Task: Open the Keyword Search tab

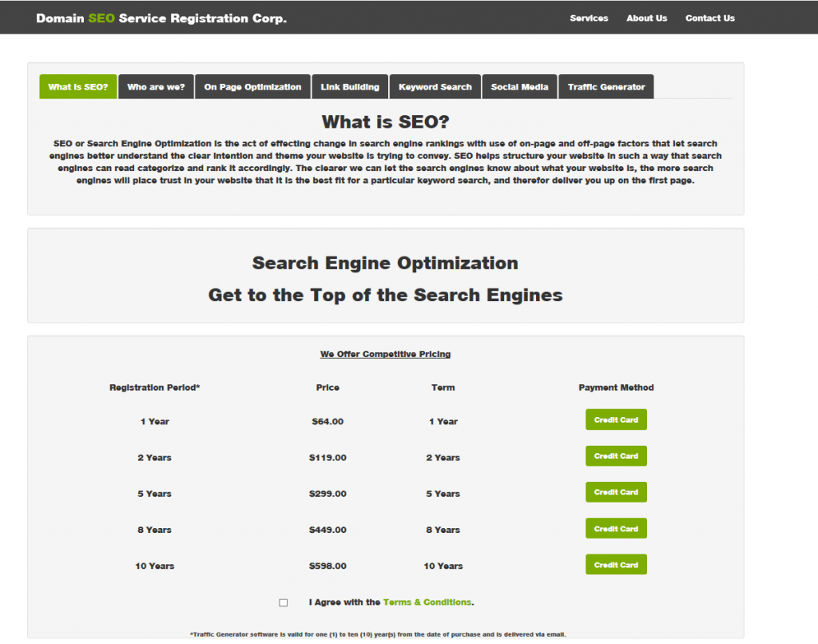Action: click(435, 86)
